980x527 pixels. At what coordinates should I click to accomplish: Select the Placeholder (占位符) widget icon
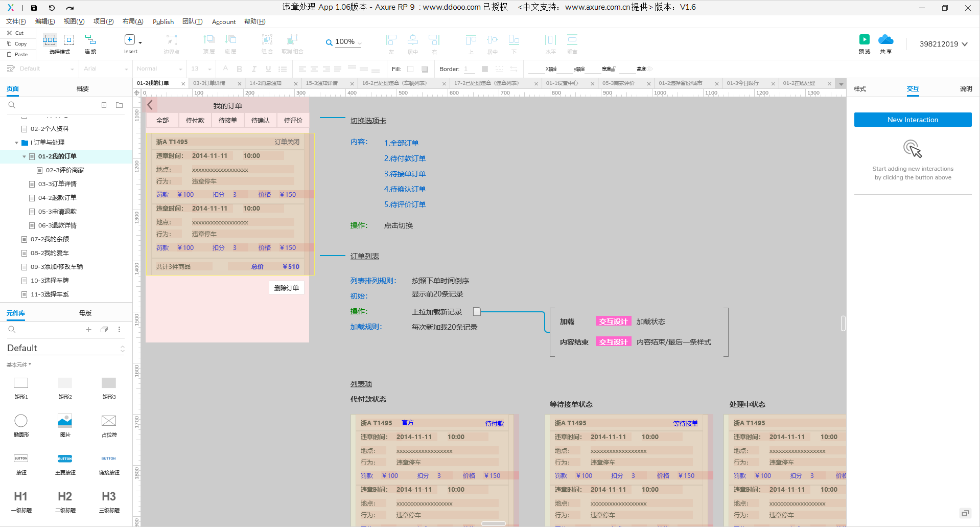pos(109,421)
